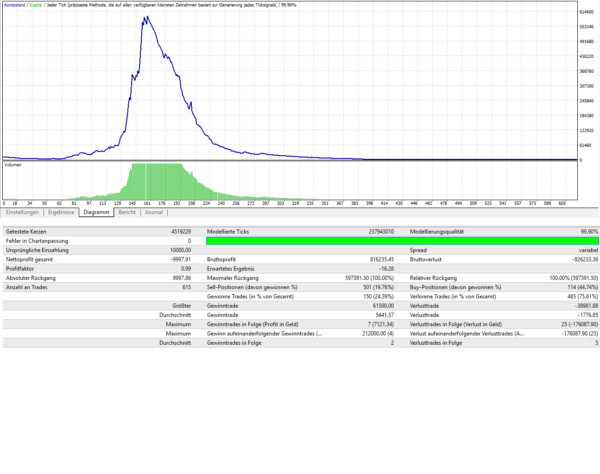Screen dimensions: 600x474
Task: Click the 614600 value on the chart axis
Action: tap(586, 12)
